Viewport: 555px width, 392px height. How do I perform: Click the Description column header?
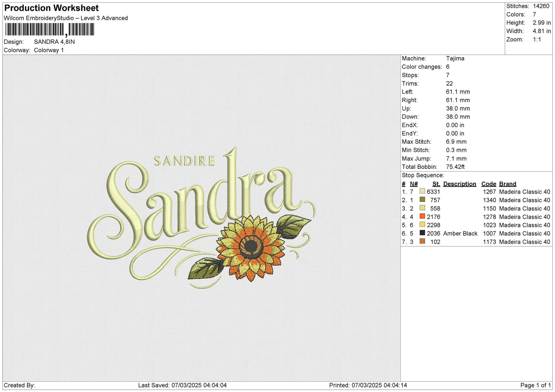pyautogui.click(x=459, y=184)
